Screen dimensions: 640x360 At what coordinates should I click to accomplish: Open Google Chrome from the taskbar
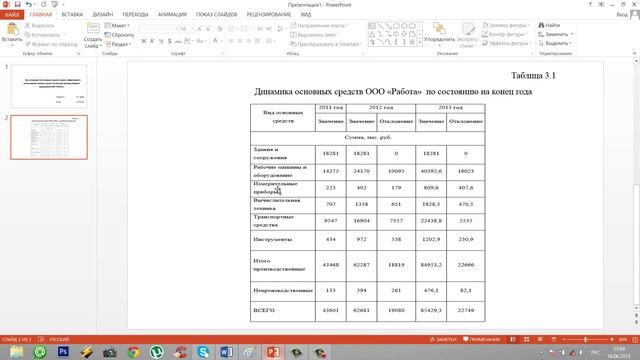click(133, 352)
